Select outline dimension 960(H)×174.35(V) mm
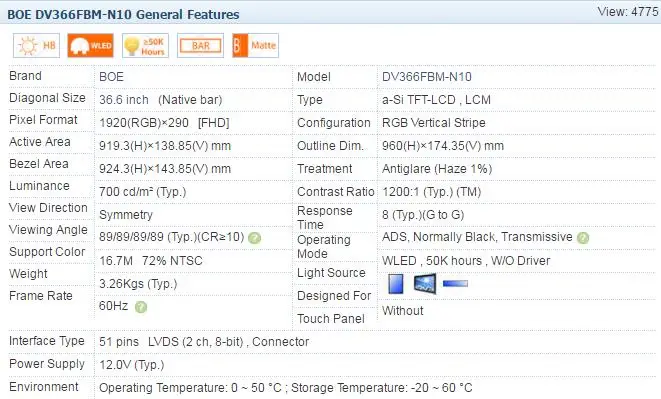 (443, 146)
